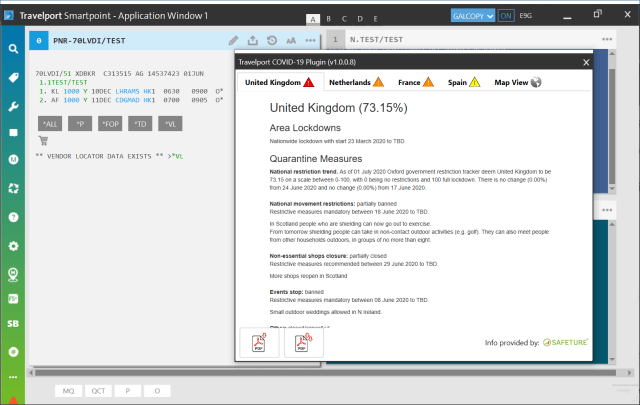
Task: Click the lower right panel ellipsis menu
Action: click(x=607, y=210)
